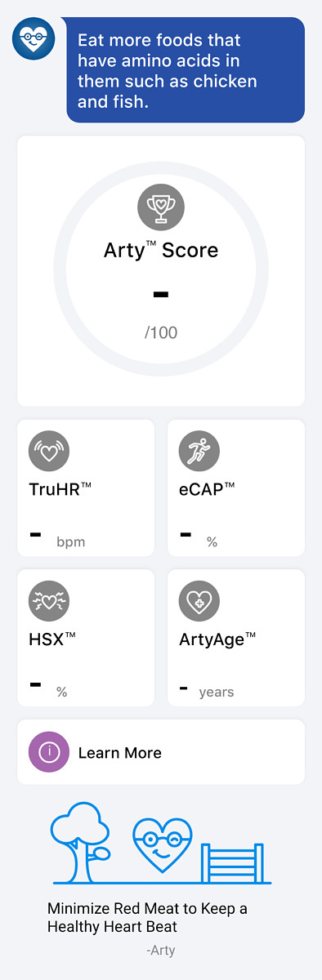Tap the smiling heart mascot illustration

click(163, 845)
